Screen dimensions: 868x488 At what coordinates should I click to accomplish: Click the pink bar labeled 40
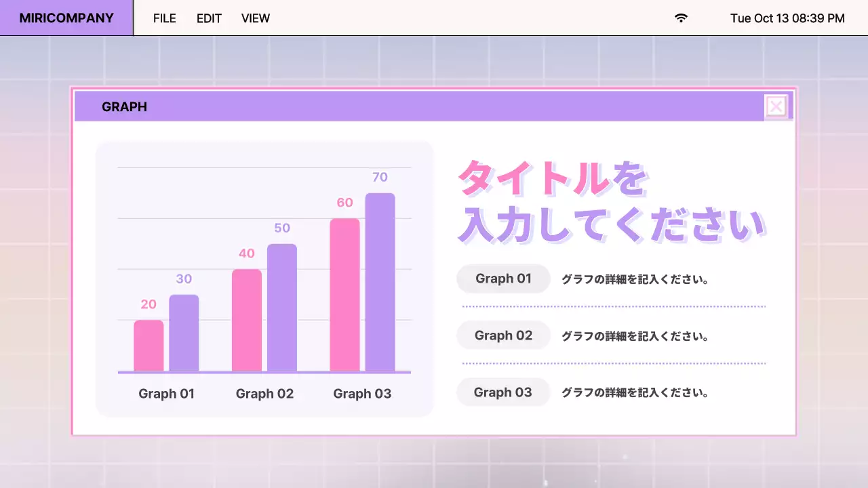click(x=247, y=321)
